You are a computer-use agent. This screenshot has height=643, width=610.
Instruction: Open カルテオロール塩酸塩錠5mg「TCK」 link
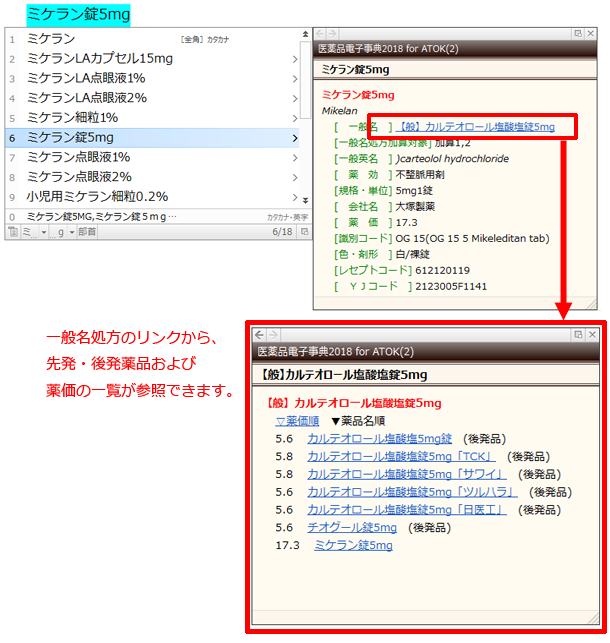[401, 456]
